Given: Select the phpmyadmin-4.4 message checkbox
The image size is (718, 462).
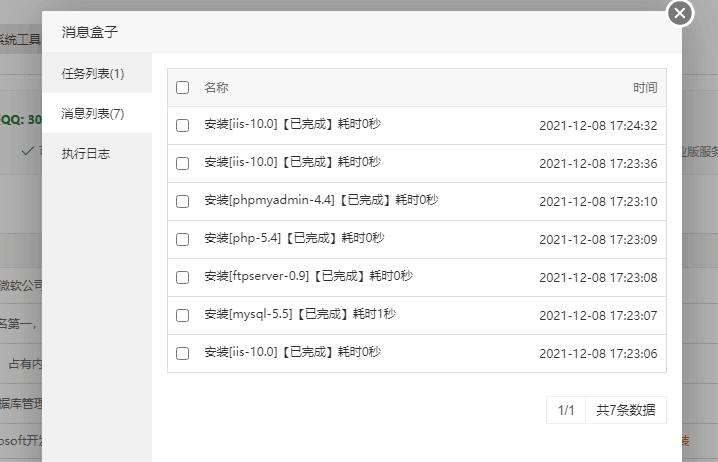Looking at the screenshot, I should (x=182, y=201).
